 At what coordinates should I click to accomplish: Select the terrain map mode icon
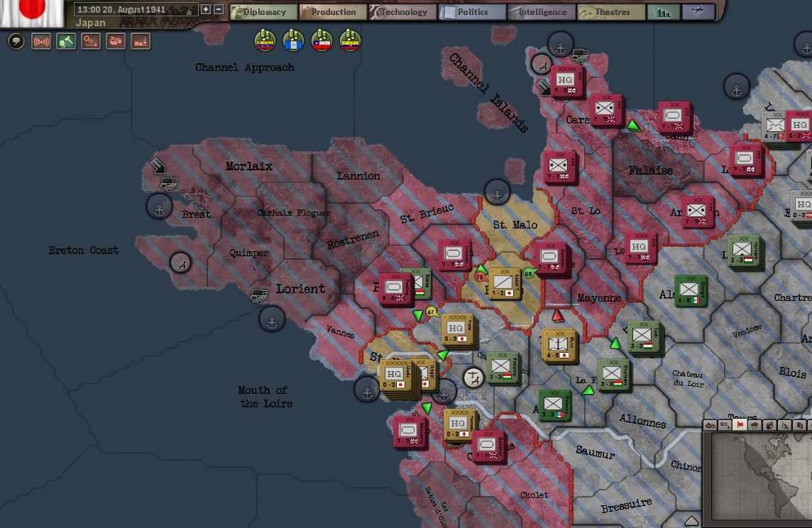712,425
